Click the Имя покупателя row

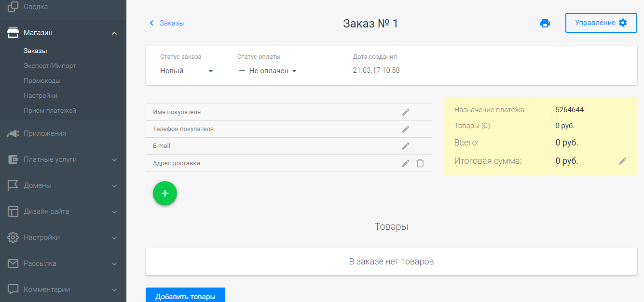288,112
